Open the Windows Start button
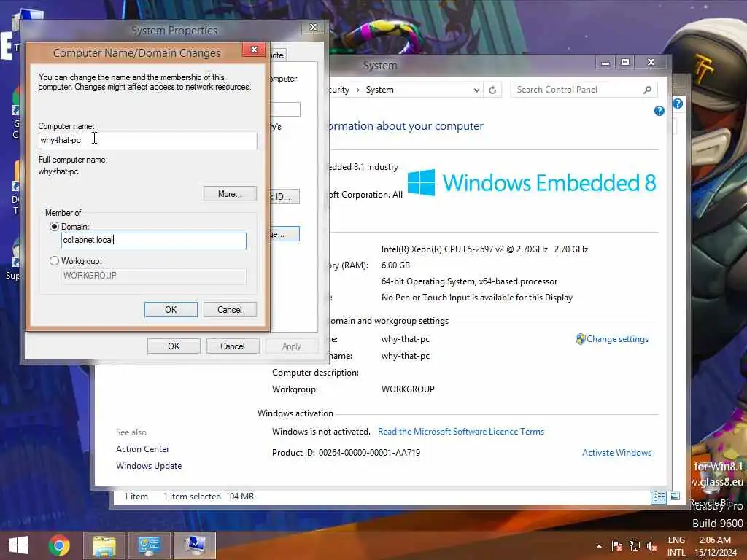The height and width of the screenshot is (560, 747). coord(18,545)
